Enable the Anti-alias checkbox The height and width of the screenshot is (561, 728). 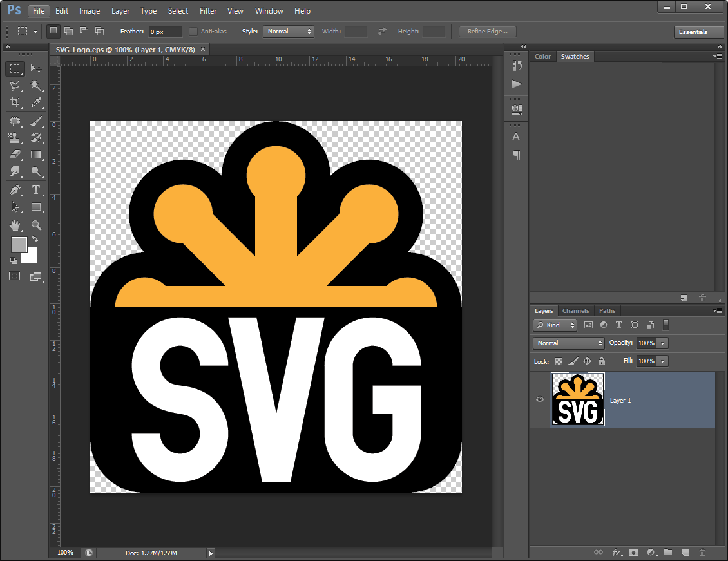click(193, 32)
